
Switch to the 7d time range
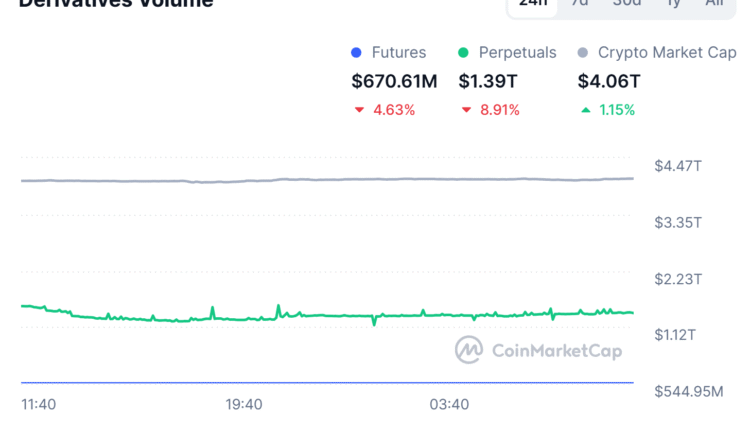pyautogui.click(x=580, y=3)
